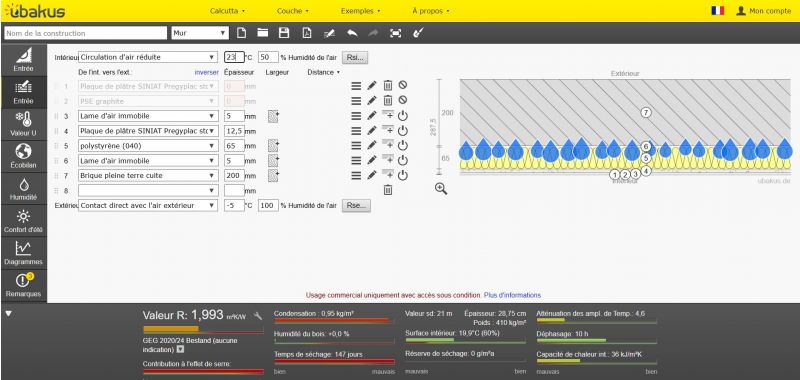
Task: Delete layer 1 using trash icon
Action: click(x=388, y=86)
